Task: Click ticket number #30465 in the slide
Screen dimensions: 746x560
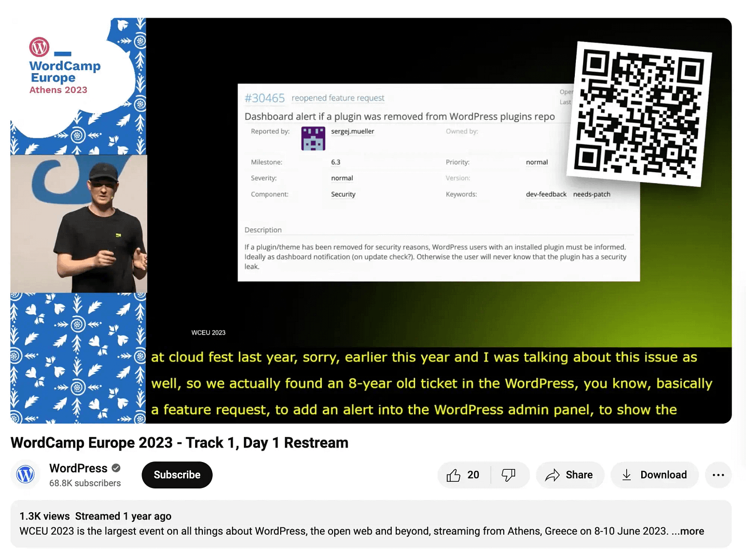Action: (x=265, y=98)
